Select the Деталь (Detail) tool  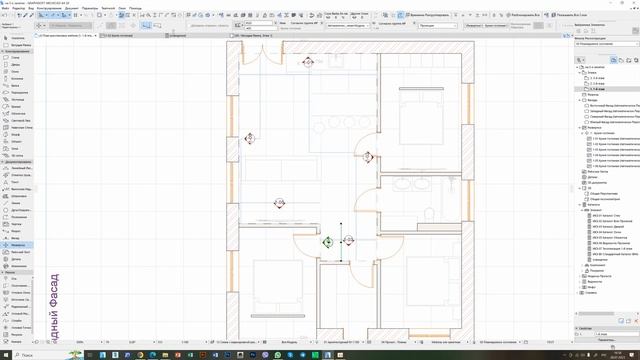pyautogui.click(x=16, y=259)
